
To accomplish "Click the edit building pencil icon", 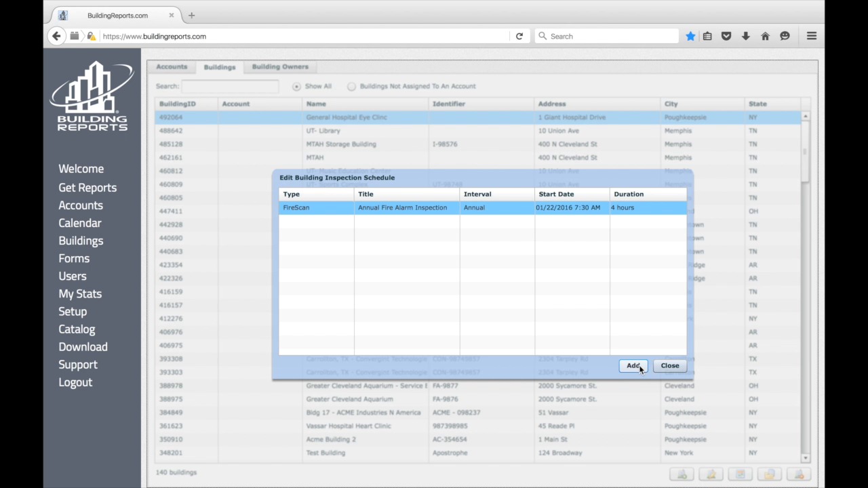I will pyautogui.click(x=711, y=474).
